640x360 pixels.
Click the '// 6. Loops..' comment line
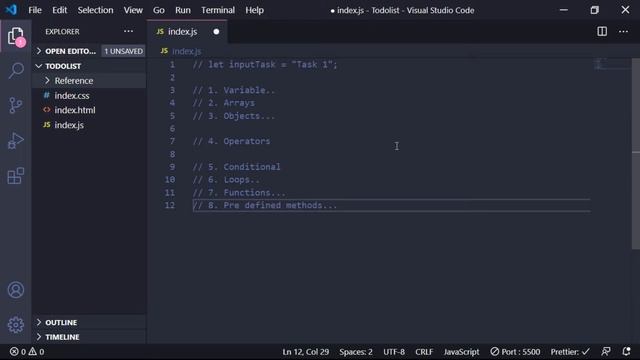point(226,180)
